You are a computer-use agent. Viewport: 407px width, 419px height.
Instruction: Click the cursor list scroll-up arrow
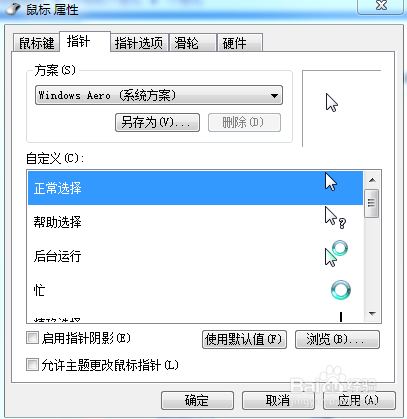click(x=372, y=180)
